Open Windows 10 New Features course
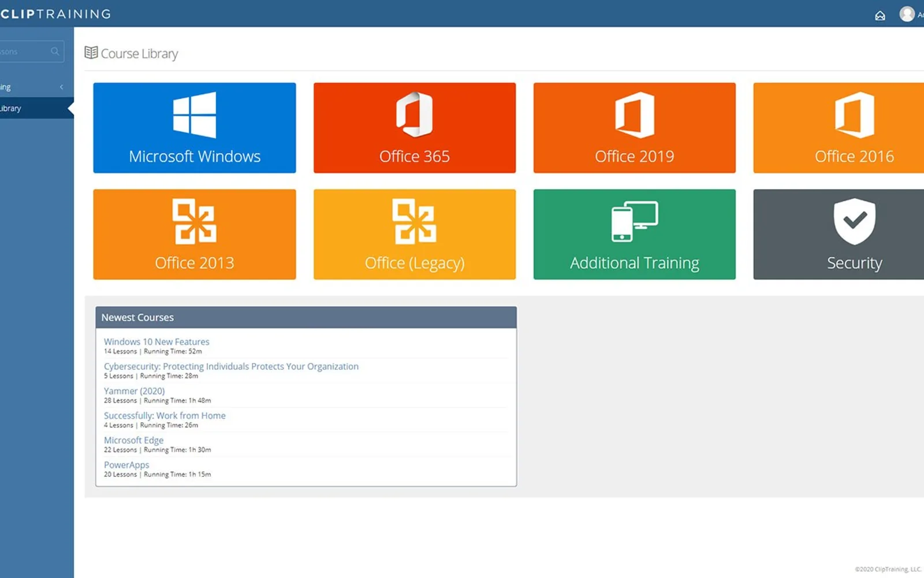Image resolution: width=924 pixels, height=578 pixels. (157, 342)
